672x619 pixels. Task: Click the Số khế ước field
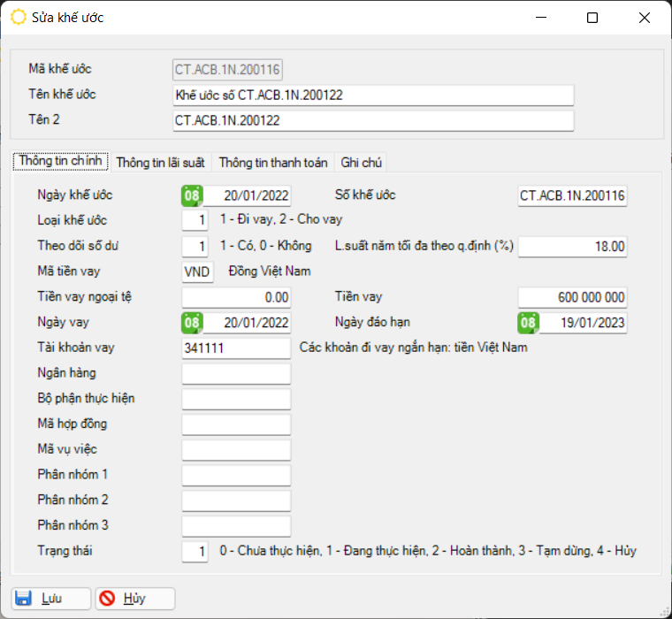point(572,195)
